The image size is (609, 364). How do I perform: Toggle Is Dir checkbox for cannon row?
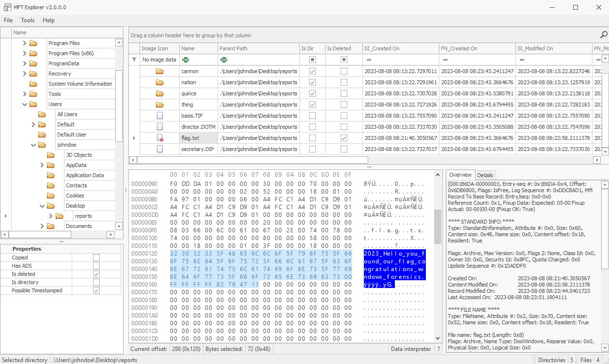pyautogui.click(x=312, y=71)
